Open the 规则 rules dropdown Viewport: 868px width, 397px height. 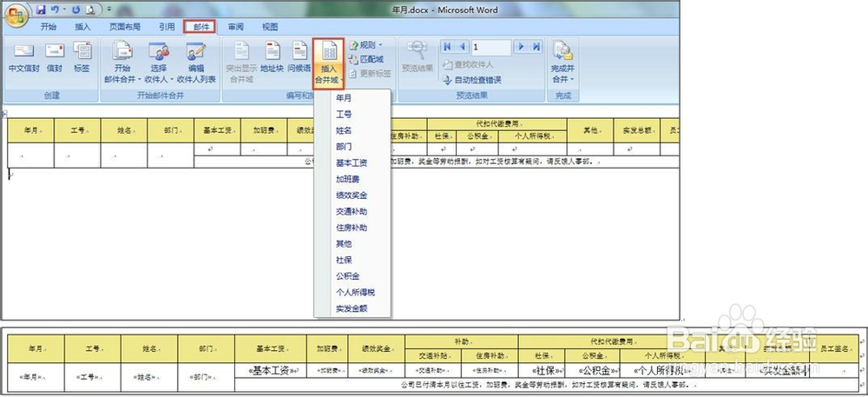click(x=366, y=45)
